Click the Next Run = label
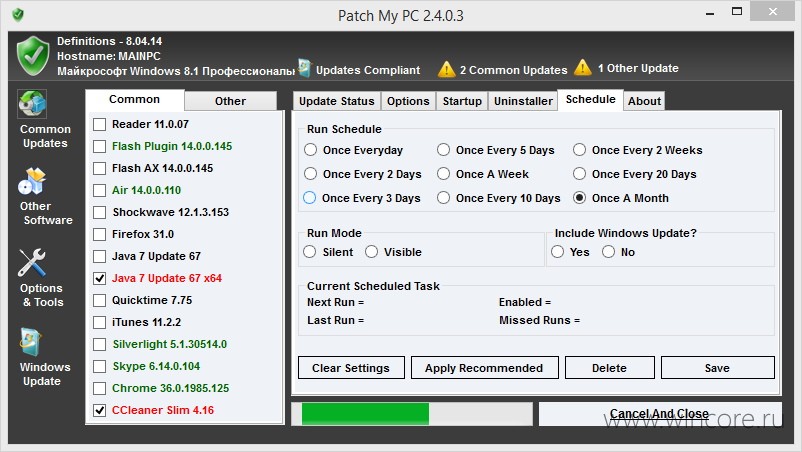Image resolution: width=802 pixels, height=452 pixels. coord(336,302)
